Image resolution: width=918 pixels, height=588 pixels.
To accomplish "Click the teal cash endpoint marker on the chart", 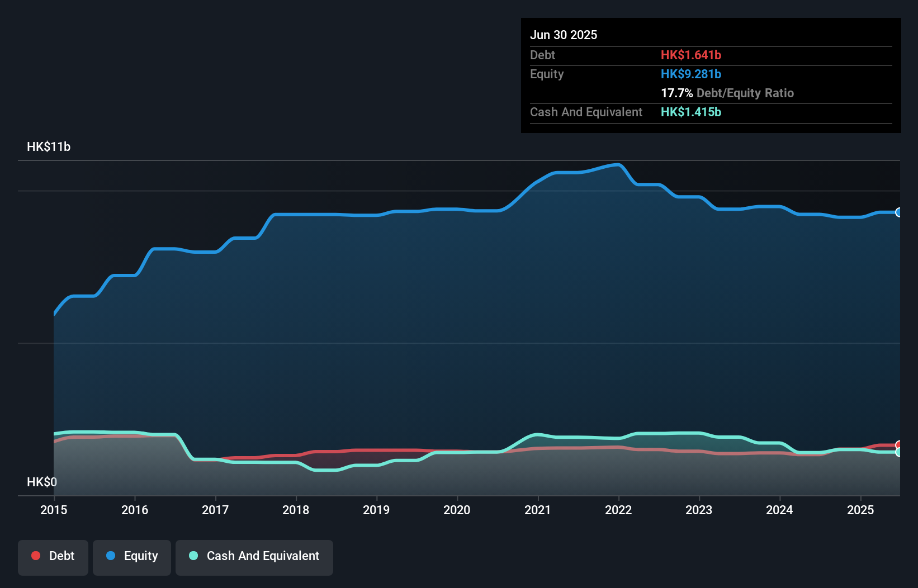I will (899, 452).
